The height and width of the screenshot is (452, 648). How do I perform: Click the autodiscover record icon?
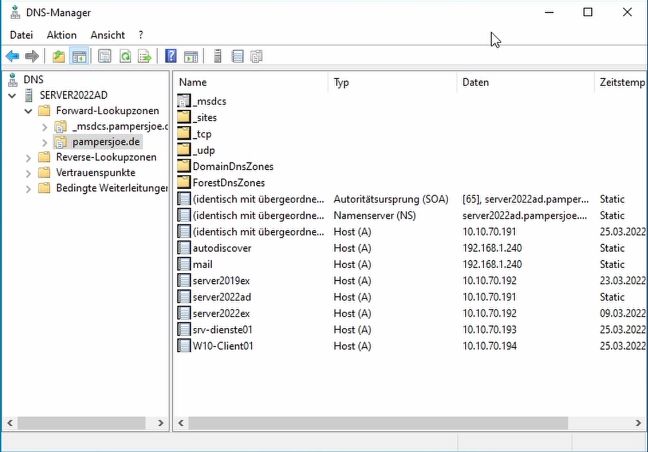click(184, 248)
